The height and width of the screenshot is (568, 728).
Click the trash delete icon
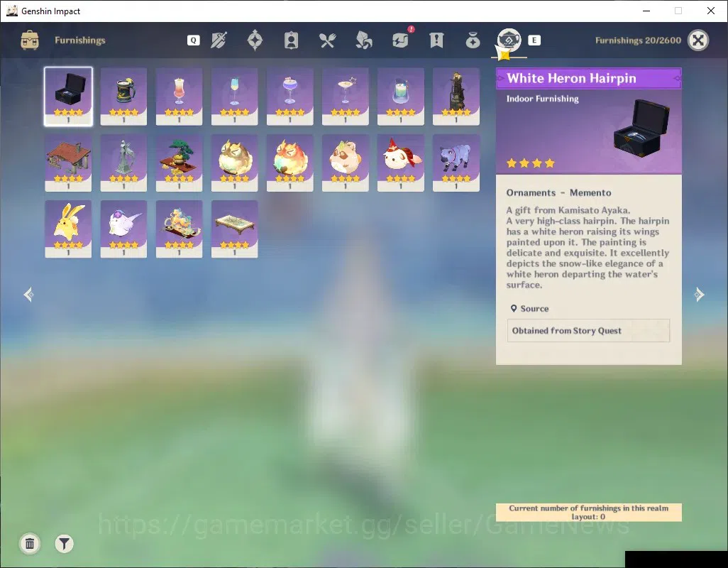click(30, 543)
